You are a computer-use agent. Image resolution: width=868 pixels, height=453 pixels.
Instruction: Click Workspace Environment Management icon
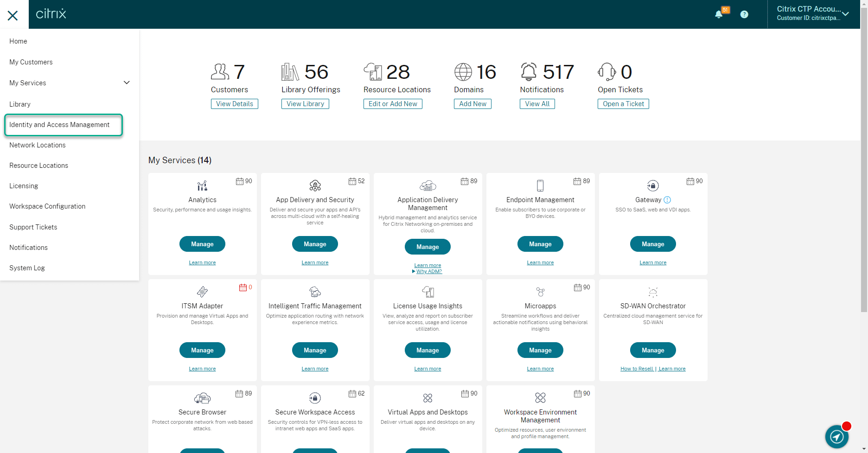(540, 398)
